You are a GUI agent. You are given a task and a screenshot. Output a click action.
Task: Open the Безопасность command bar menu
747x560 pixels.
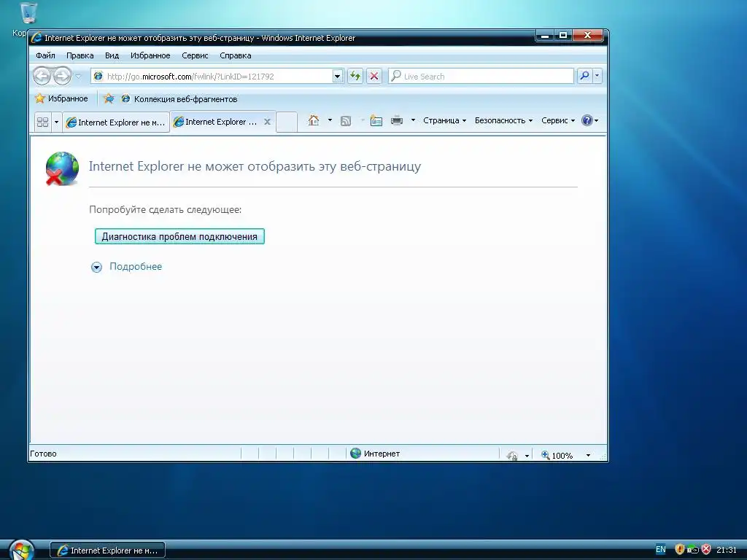click(503, 120)
